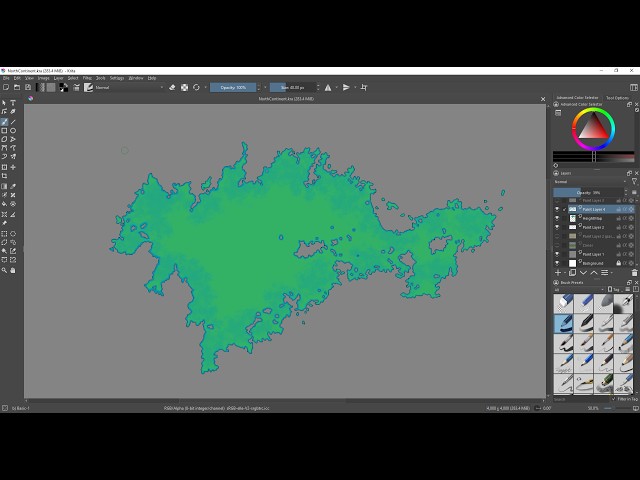Toggle Eraser mode in the toolbar
This screenshot has width=640, height=480.
point(172,87)
